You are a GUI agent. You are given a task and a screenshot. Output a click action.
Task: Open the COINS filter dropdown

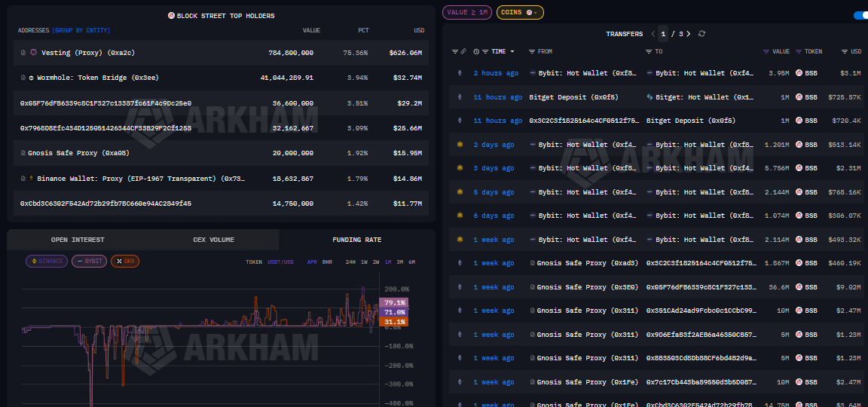pos(520,12)
